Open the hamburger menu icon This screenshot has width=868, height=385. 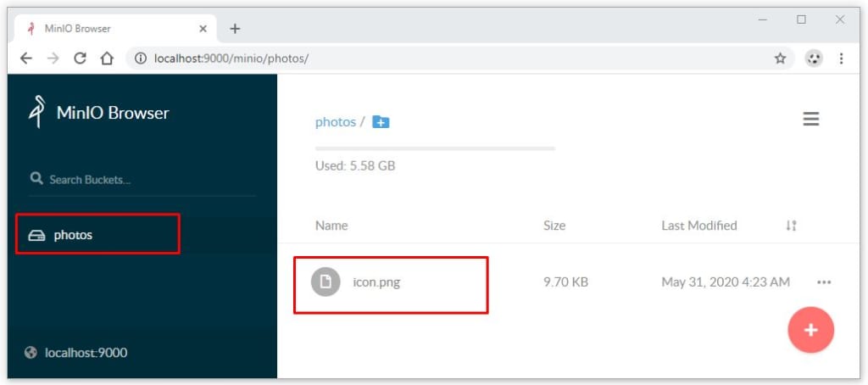pos(810,120)
